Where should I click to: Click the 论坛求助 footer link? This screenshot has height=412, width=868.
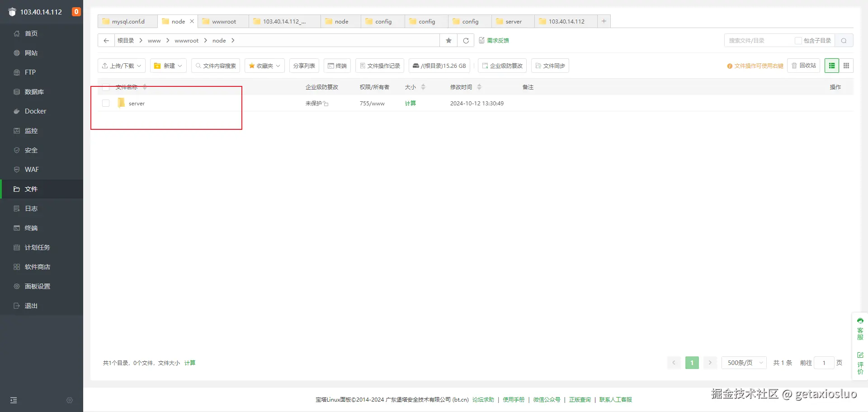(x=483, y=400)
